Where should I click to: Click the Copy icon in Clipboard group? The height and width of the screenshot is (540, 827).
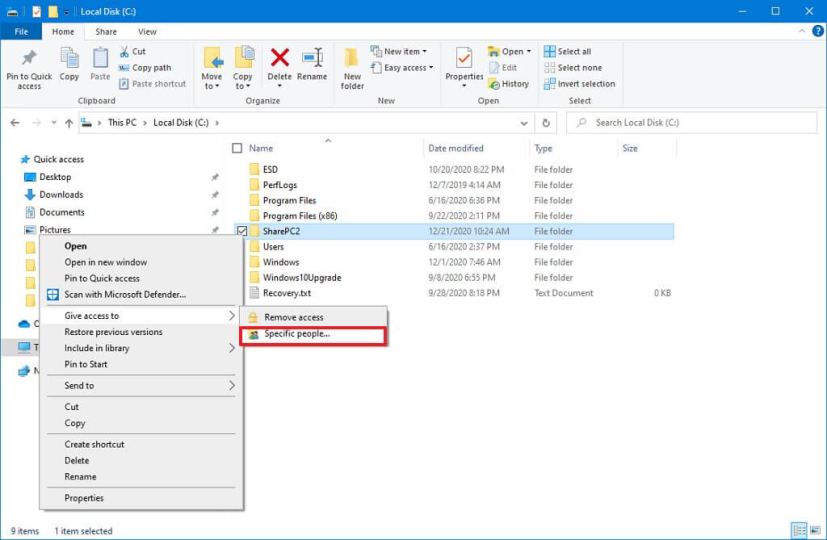click(x=69, y=58)
